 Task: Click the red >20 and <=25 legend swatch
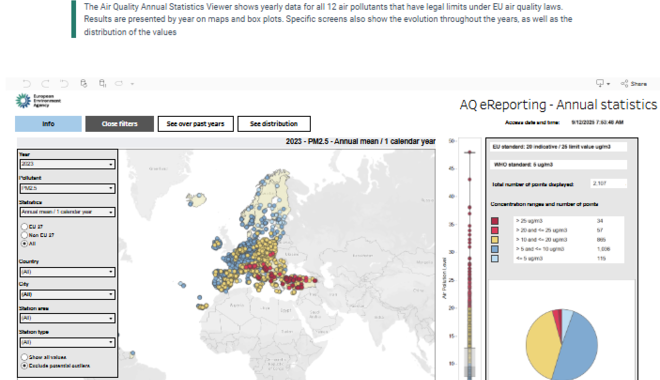tap(495, 230)
